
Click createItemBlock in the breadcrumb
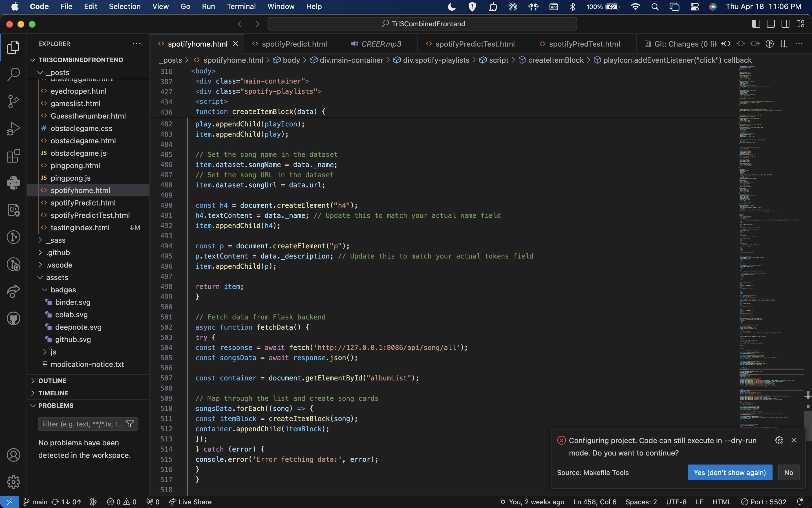tap(556, 60)
